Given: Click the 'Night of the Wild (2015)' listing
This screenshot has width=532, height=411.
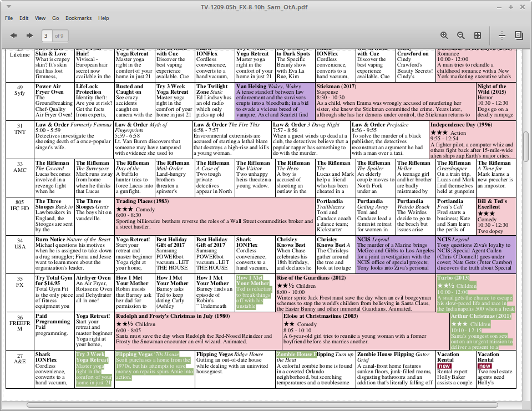Looking at the screenshot, I should 496,101.
